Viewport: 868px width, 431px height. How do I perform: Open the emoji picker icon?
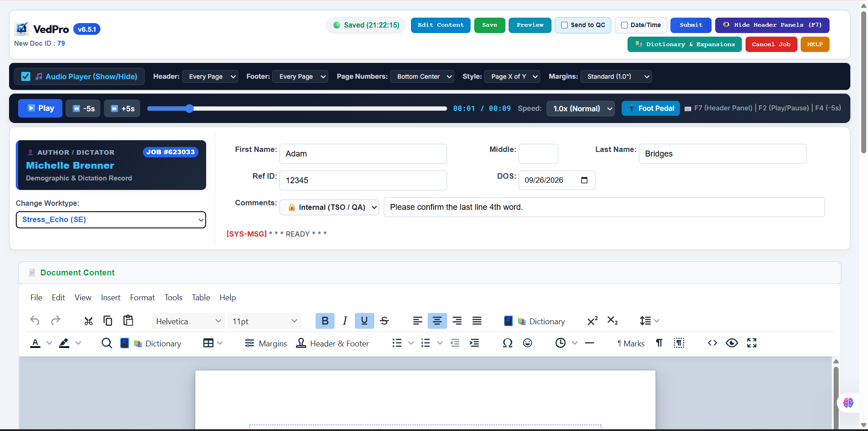click(x=528, y=343)
